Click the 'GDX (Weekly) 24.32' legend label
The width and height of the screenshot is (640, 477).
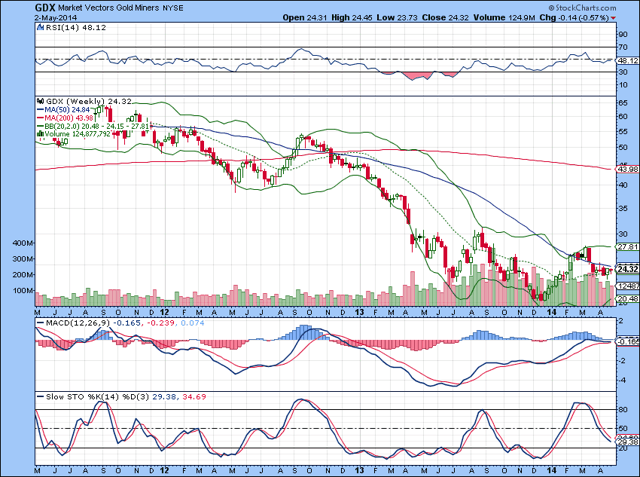pos(89,101)
